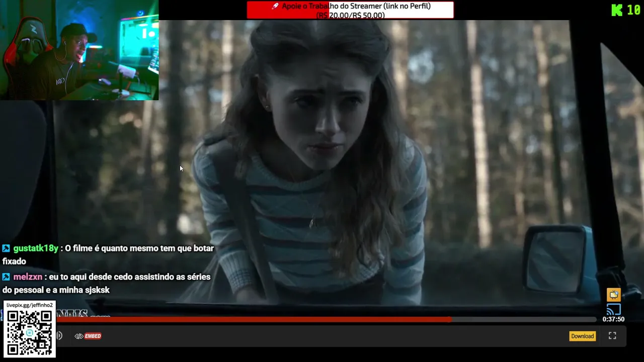Click the blue badge beside gustatk18y
Screen dimensions: 644x362
(x=6, y=248)
